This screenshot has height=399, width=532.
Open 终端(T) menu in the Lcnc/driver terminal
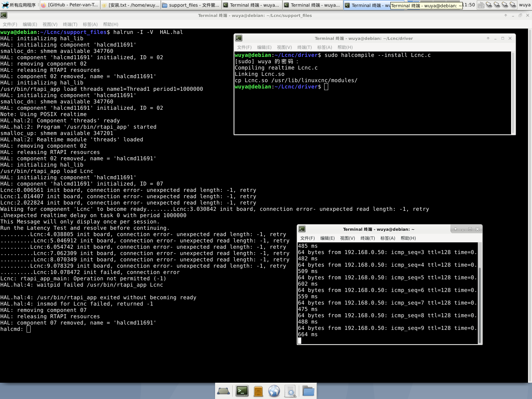click(305, 47)
